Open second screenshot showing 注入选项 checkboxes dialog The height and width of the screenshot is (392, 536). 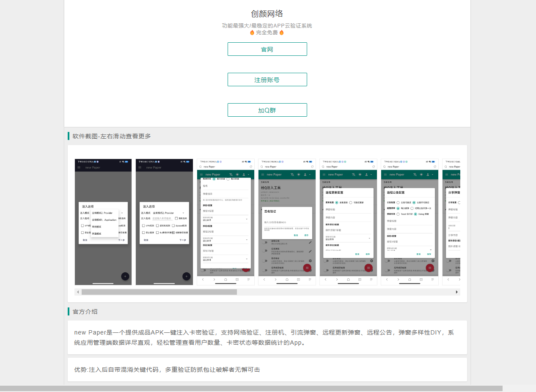pyautogui.click(x=164, y=222)
